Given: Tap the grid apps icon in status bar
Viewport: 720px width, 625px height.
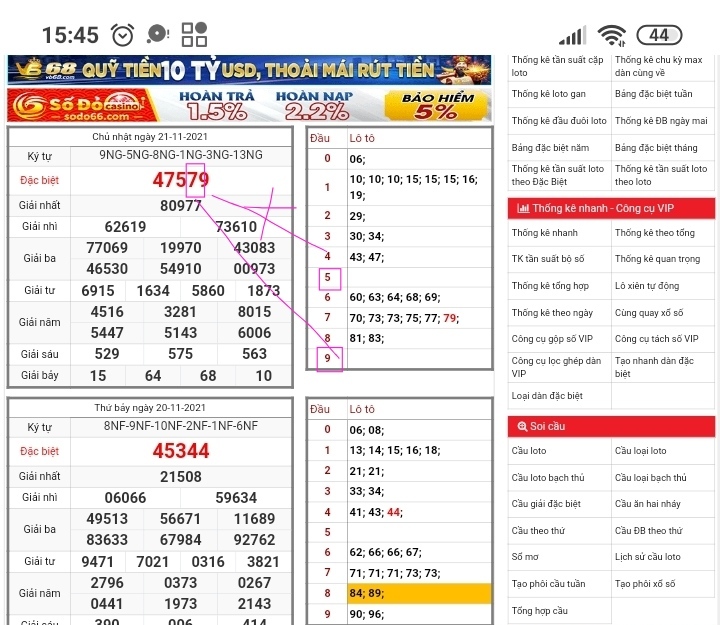Looking at the screenshot, I should coord(194,35).
